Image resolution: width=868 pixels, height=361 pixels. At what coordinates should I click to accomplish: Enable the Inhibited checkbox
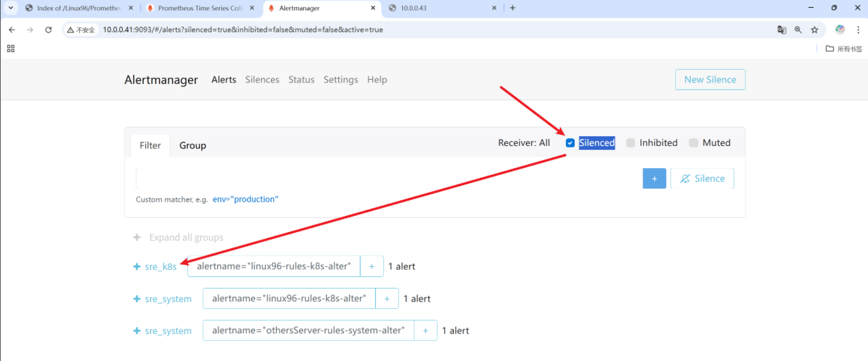pos(630,143)
